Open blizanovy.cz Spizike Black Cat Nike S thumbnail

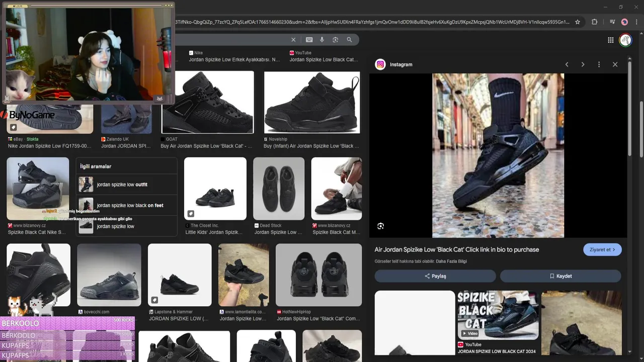coord(38,189)
